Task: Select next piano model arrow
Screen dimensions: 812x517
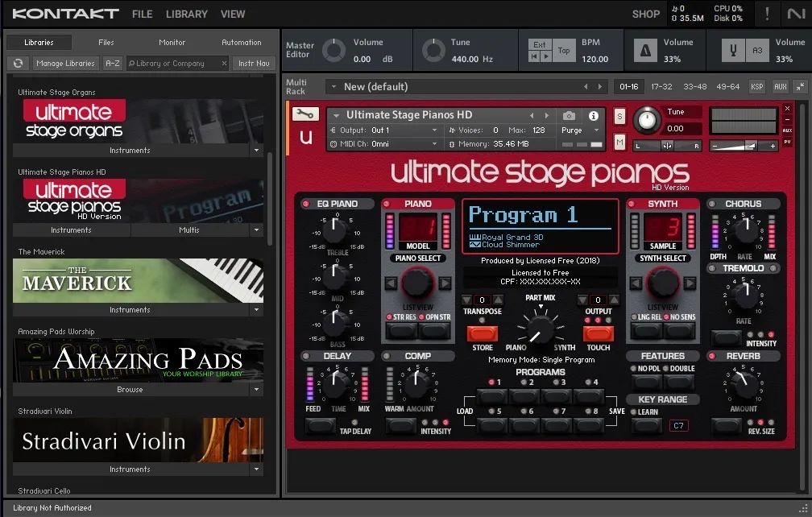Action: 445,283
